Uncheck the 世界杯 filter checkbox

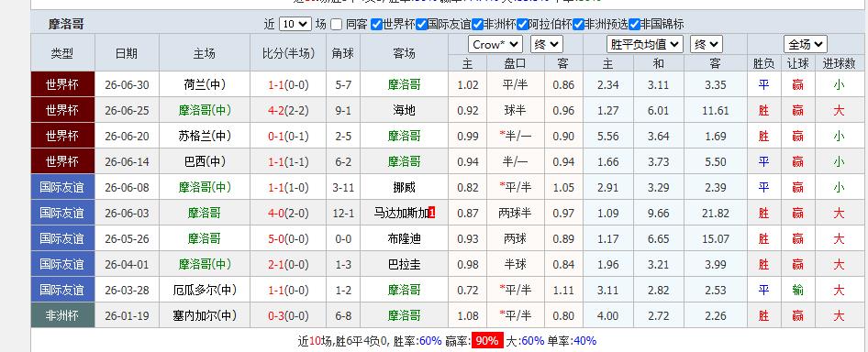[x=376, y=25]
